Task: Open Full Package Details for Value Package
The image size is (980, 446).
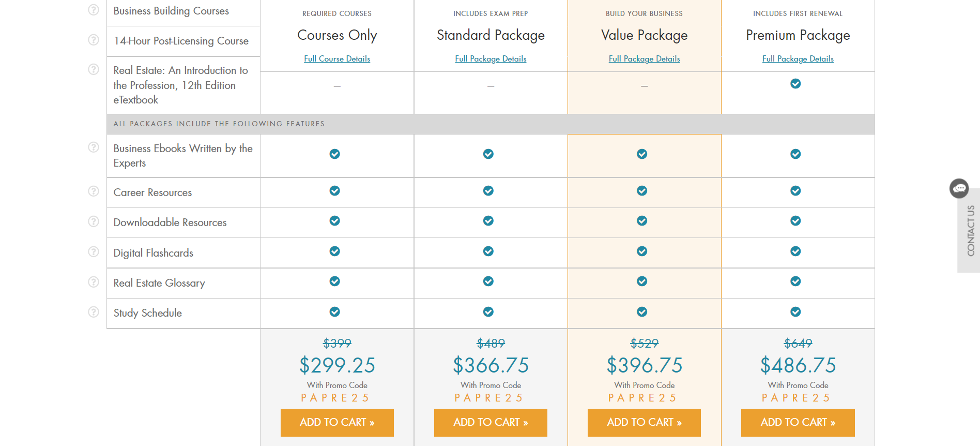Action: [x=644, y=59]
